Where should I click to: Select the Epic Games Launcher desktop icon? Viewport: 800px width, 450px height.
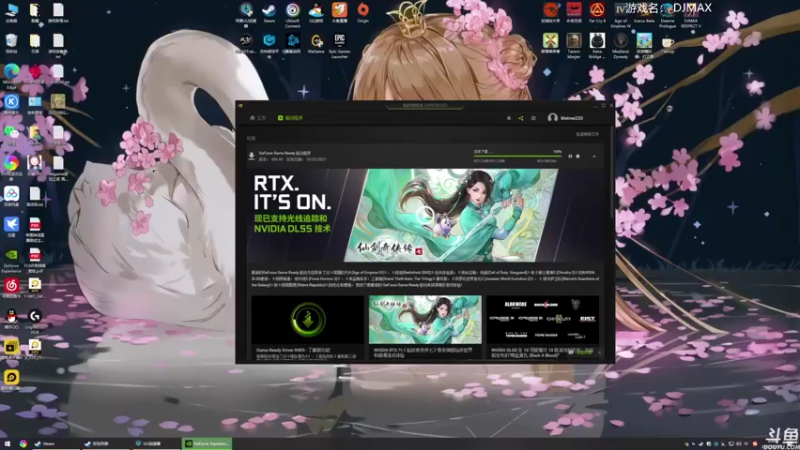click(339, 45)
